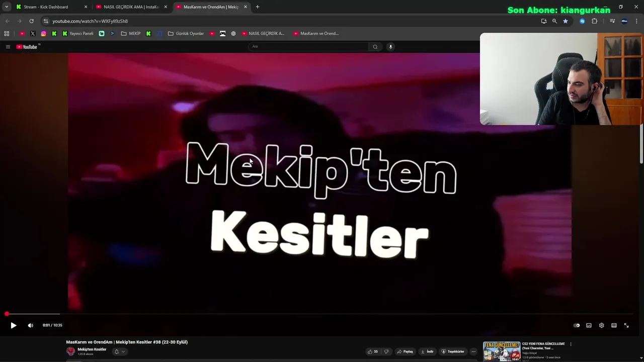Select the MasKarım ve OrendAm browser tab
The width and height of the screenshot is (644, 362).
click(x=211, y=7)
